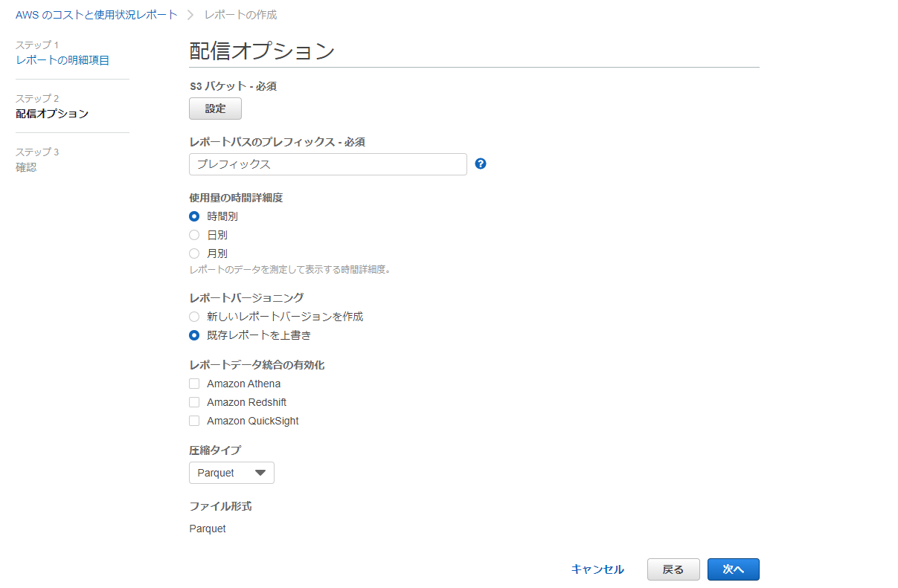Select 既存レポートを上書き option
898x588 pixels.
194,335
